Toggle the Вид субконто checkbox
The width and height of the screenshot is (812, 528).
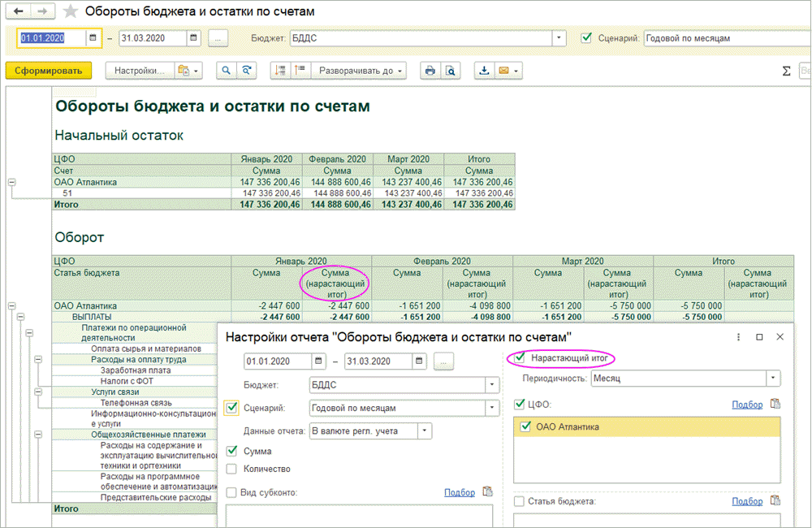coord(231,492)
